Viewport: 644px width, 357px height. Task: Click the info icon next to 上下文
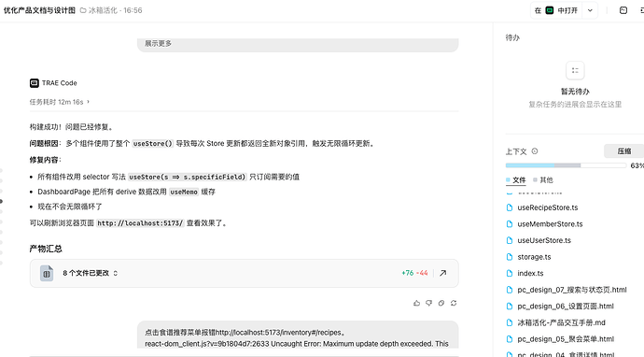tap(535, 151)
